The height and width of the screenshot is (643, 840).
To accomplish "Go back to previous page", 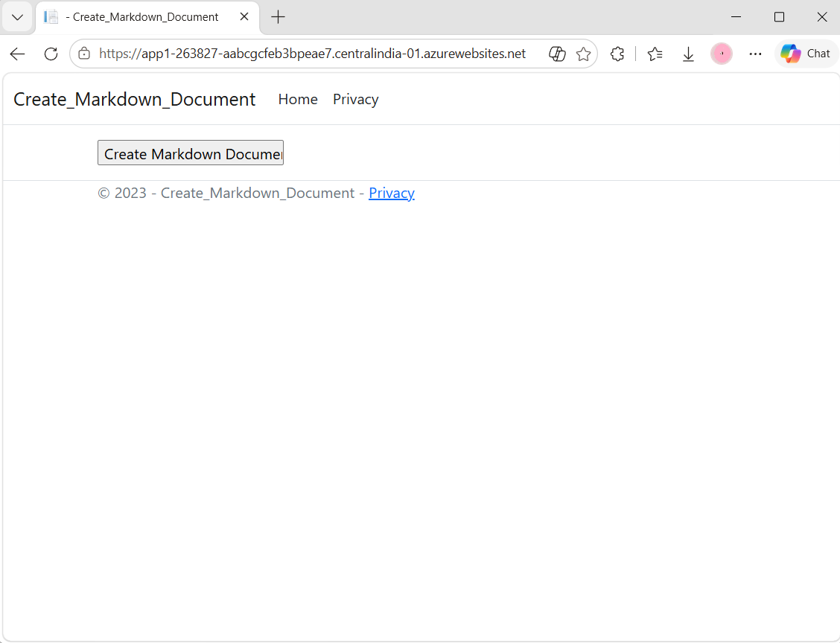I will coord(18,54).
